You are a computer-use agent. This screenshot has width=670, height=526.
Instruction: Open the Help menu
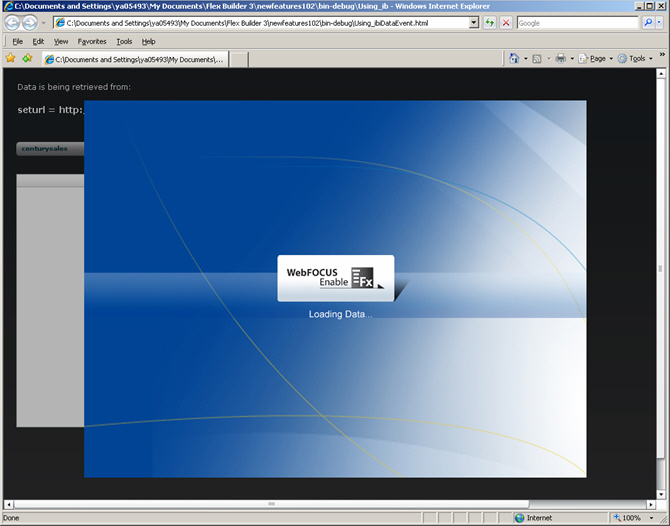(148, 41)
